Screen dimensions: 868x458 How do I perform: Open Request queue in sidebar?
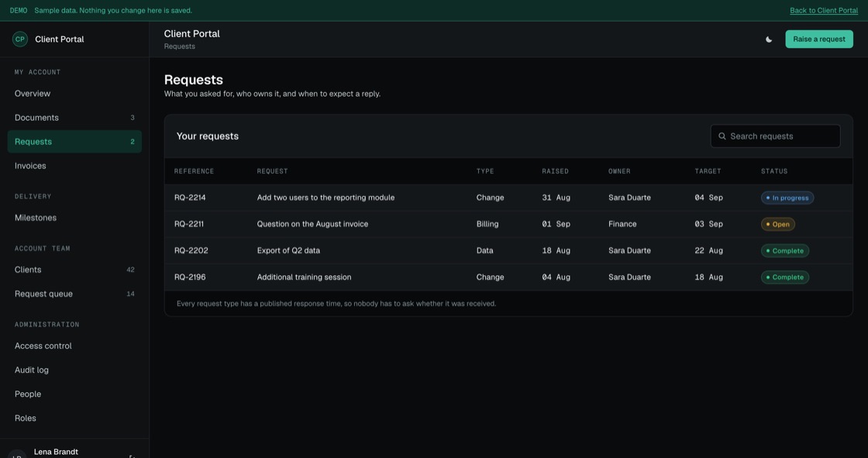point(74,294)
